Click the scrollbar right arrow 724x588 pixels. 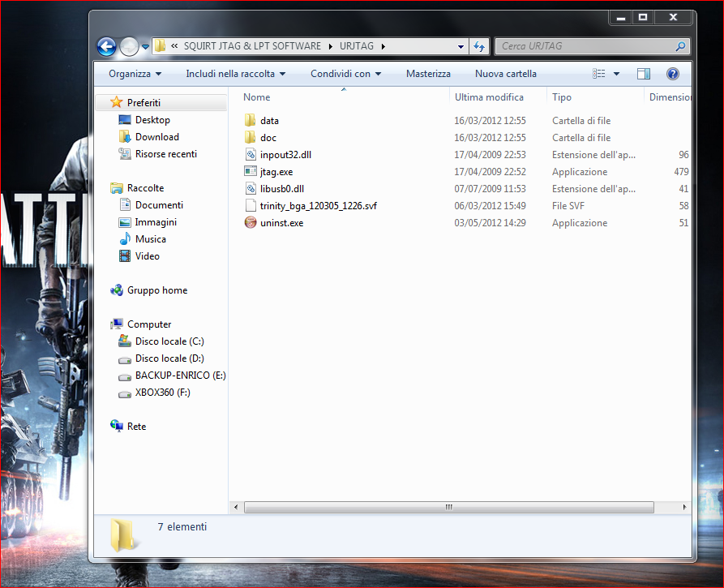pos(684,507)
